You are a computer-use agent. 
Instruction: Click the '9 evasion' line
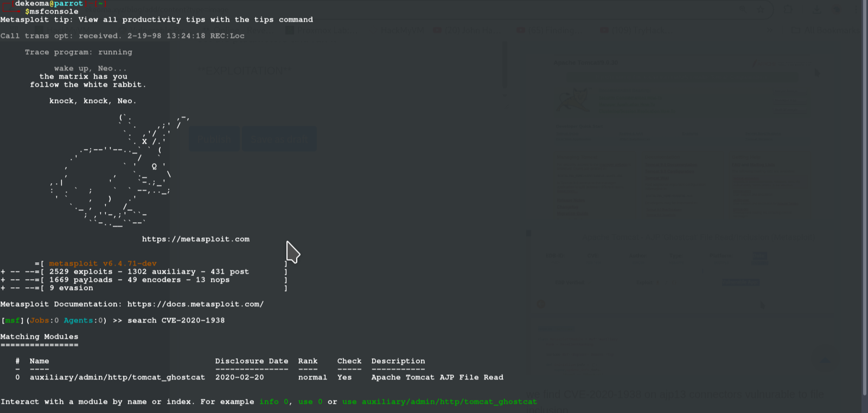(x=71, y=288)
